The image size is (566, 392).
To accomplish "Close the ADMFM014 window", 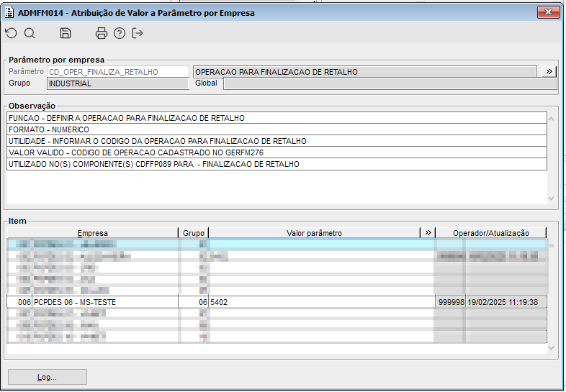I will pos(548,12).
